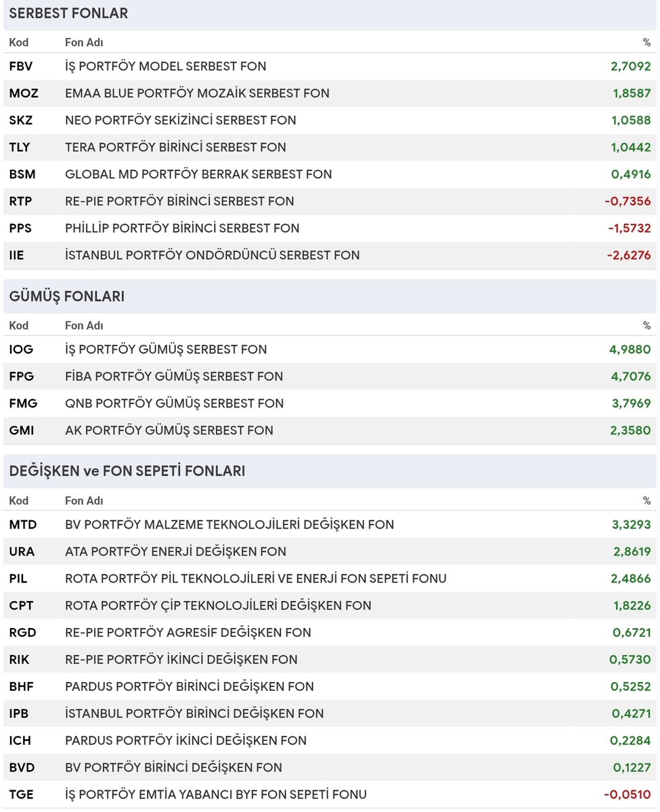
Task: Open BV PORTFÖY MALZEME TEKNOLOJİLERİ DEĞİŞKEN FON
Action: tap(229, 525)
